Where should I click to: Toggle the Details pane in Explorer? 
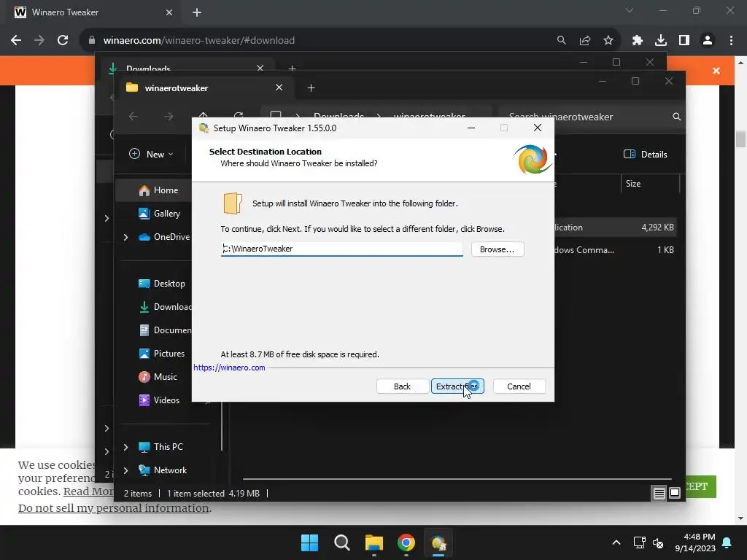646,154
